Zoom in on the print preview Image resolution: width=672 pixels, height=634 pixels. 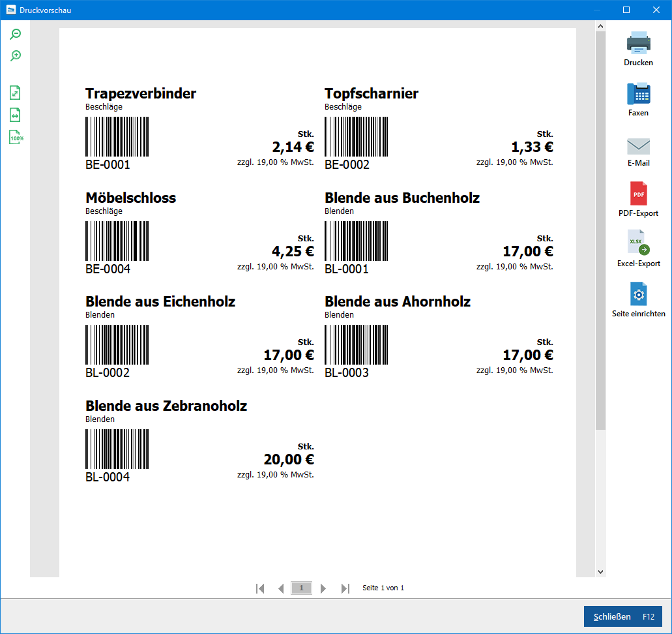pyautogui.click(x=16, y=55)
